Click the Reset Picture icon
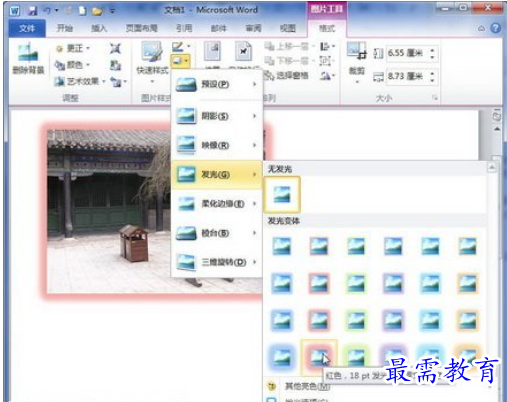 (117, 81)
